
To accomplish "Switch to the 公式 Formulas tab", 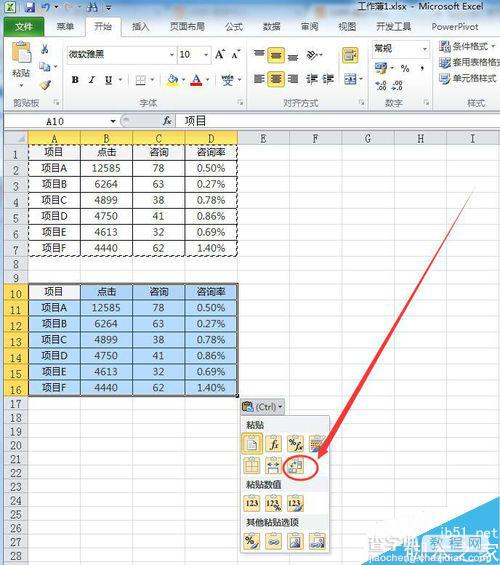I will [234, 26].
